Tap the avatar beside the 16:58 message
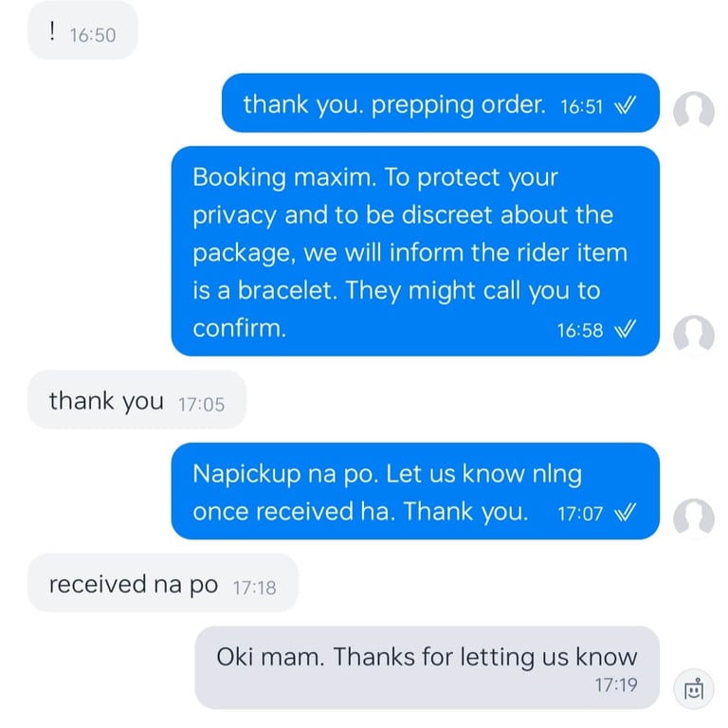728x728 pixels. [x=694, y=336]
